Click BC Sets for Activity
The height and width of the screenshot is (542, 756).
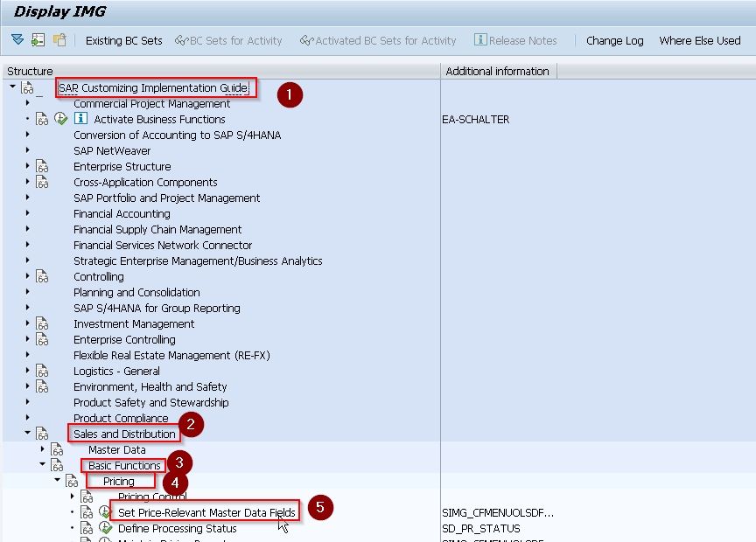click(x=228, y=40)
